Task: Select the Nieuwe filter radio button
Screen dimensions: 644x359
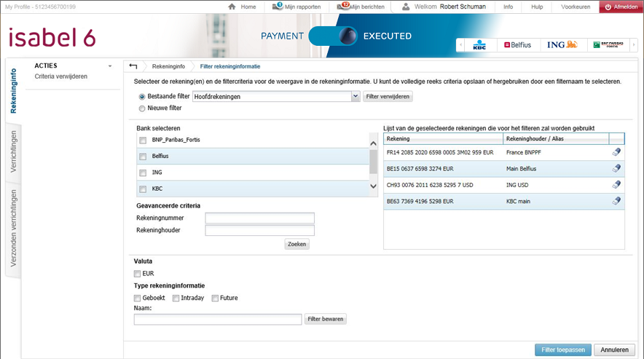Action: tap(142, 109)
